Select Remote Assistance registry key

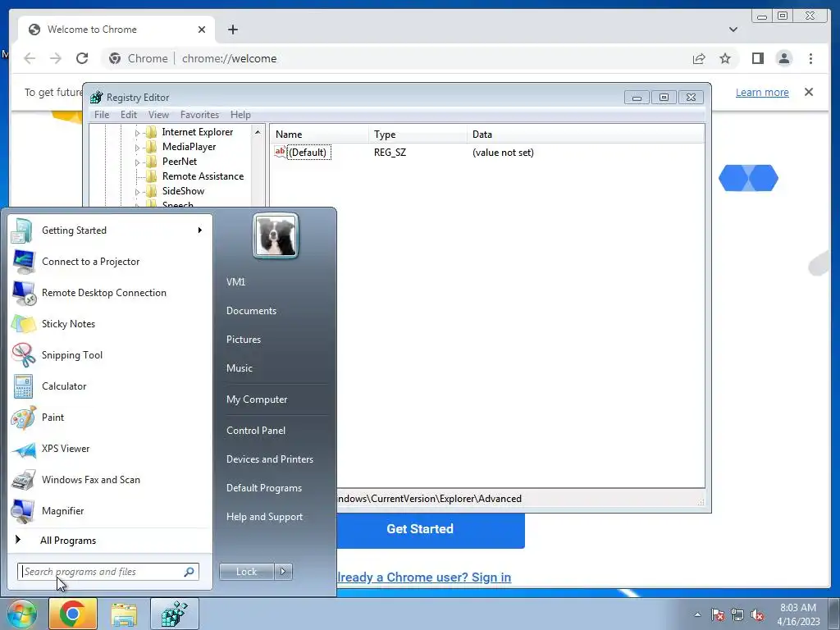203,176
